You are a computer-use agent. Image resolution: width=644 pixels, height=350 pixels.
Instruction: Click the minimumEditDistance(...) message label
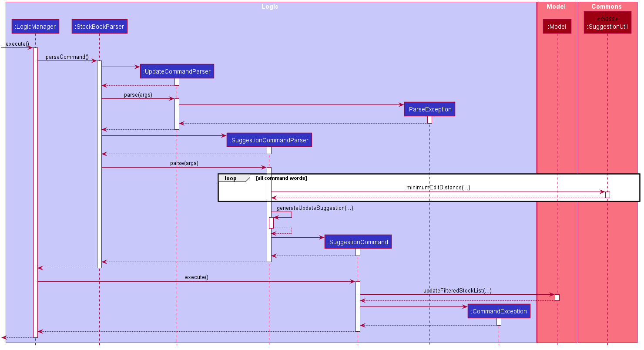[438, 188]
